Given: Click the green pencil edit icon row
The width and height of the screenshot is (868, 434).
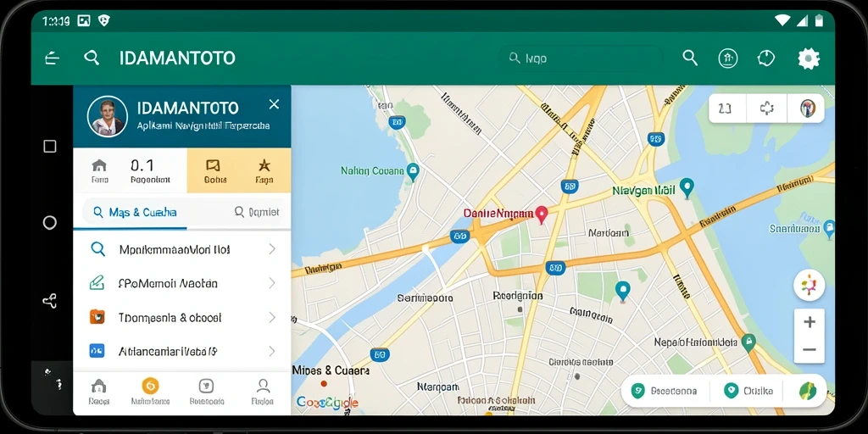Looking at the screenshot, I should point(182,283).
